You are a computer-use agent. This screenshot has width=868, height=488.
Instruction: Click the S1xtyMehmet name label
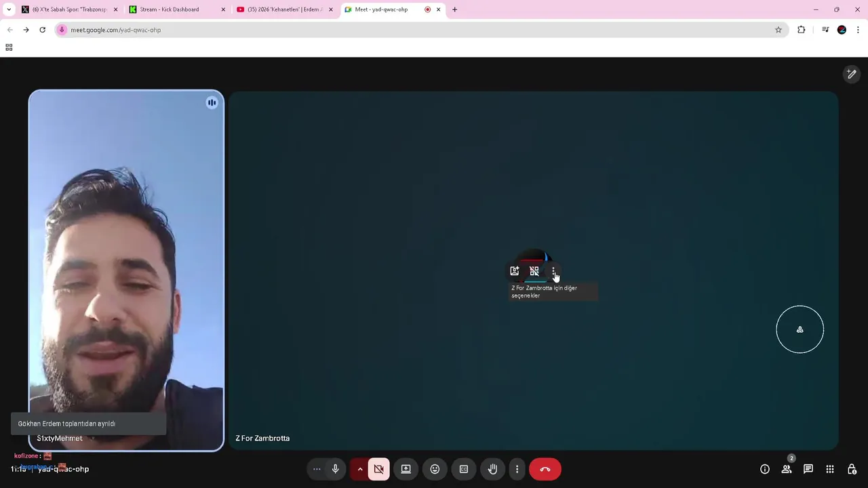pos(60,439)
